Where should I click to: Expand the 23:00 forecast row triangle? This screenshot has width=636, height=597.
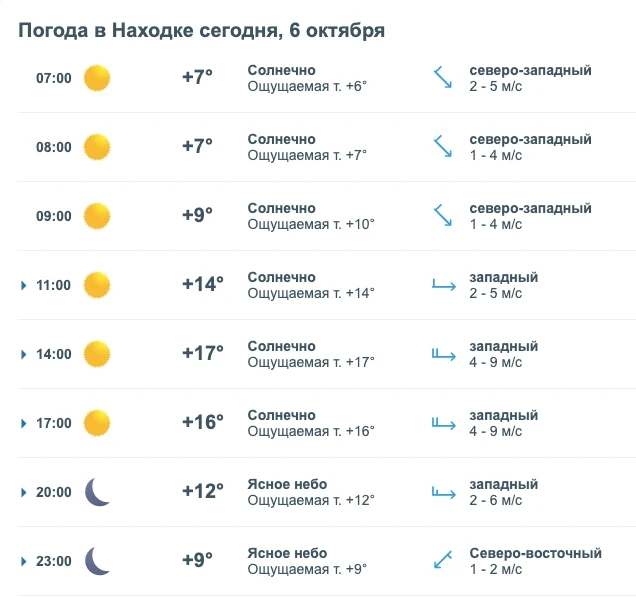coord(24,561)
